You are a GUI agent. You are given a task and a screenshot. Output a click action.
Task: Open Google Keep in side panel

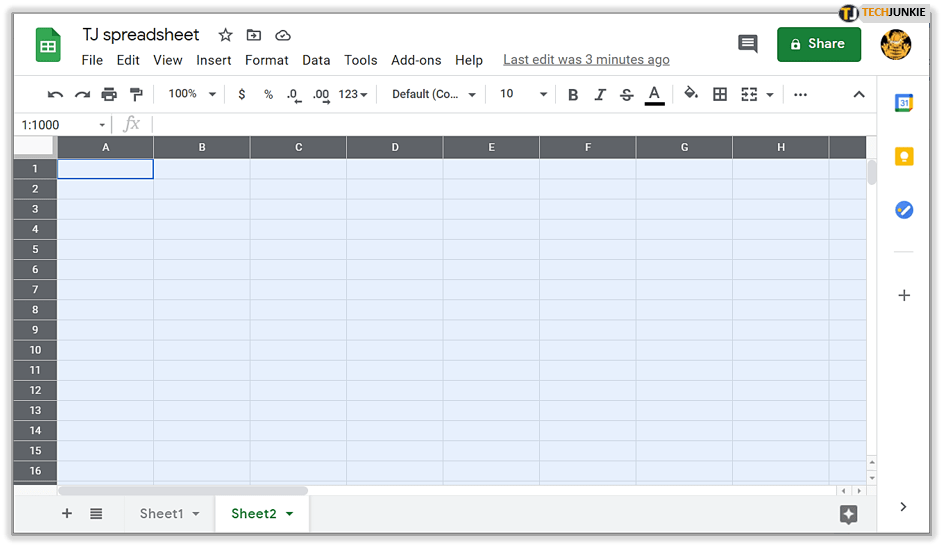904,156
